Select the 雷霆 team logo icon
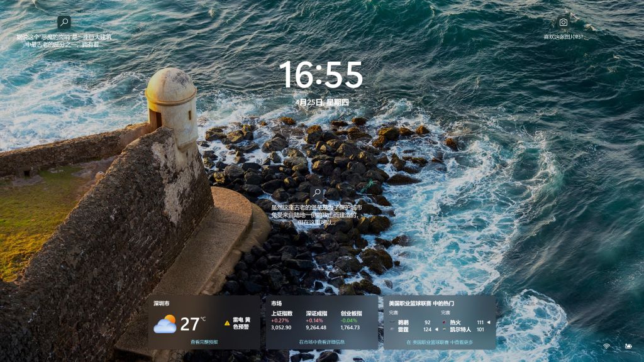Image resolution: width=644 pixels, height=362 pixels. click(391, 329)
